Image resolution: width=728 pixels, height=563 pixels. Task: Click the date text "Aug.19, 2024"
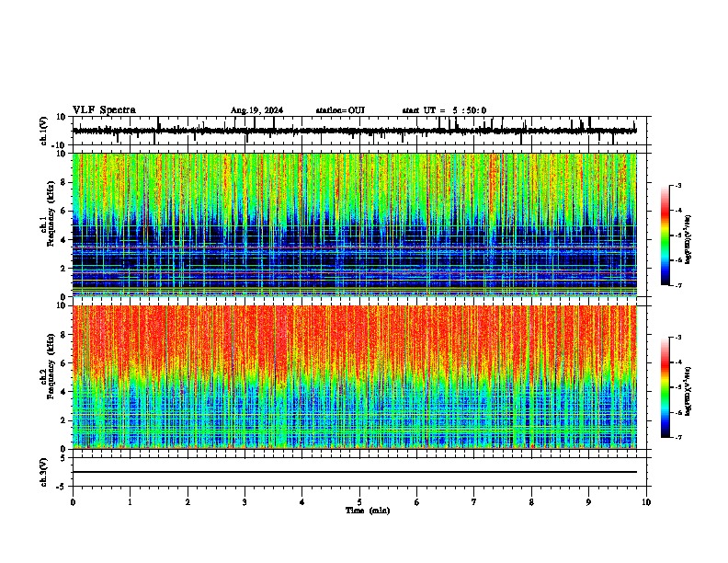pyautogui.click(x=256, y=110)
